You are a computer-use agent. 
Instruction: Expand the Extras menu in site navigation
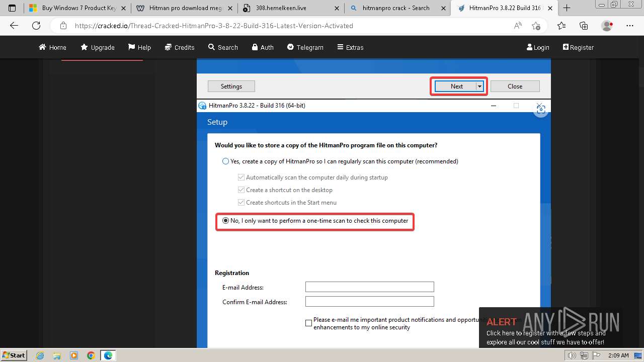pyautogui.click(x=350, y=47)
